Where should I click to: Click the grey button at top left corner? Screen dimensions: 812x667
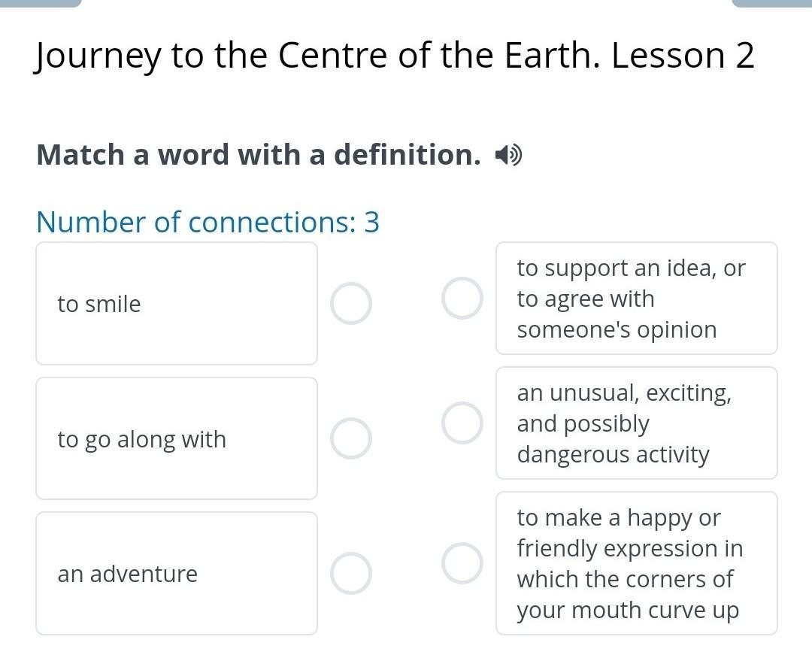point(41,3)
